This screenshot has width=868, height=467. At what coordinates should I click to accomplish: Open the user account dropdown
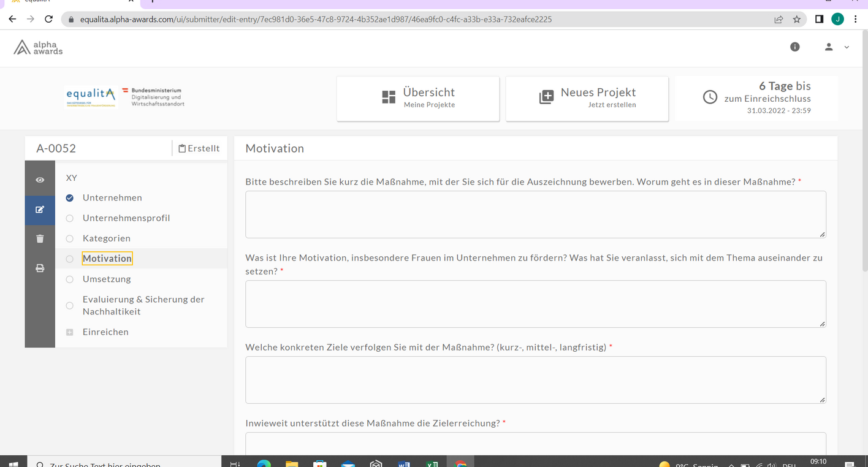point(836,47)
